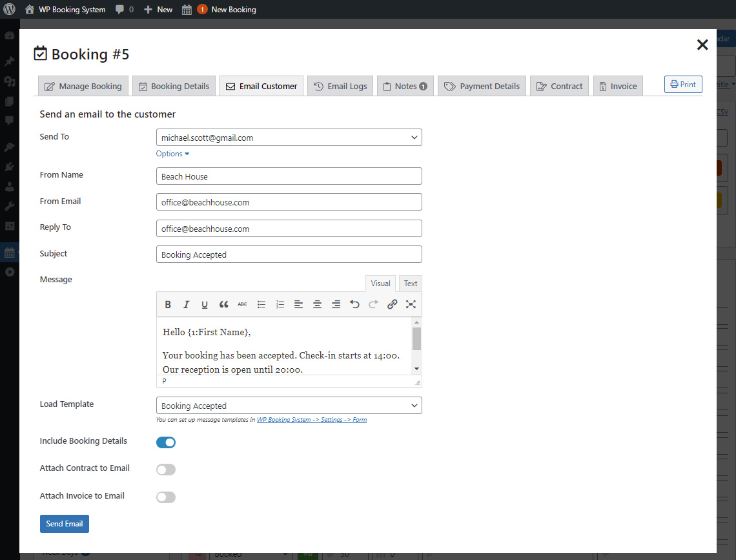Open comments bubble in admin bar
Viewport: 736px width, 560px height.
click(125, 10)
